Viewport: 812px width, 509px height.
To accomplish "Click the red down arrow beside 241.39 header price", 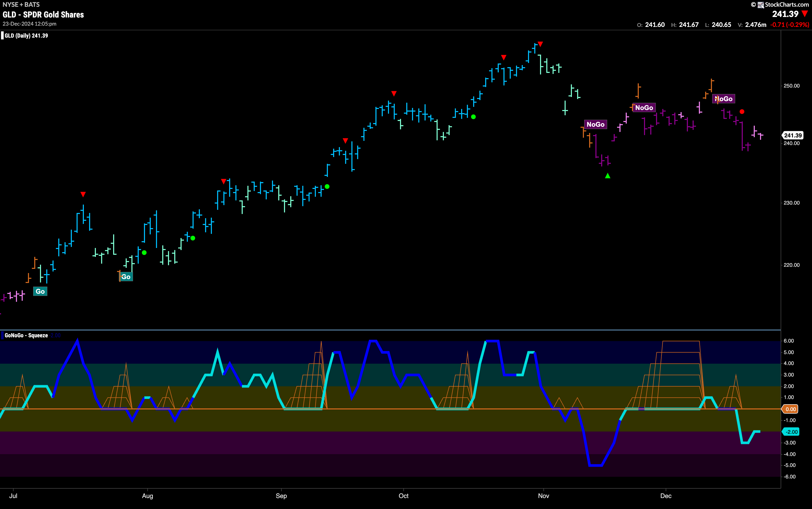I will click(805, 14).
